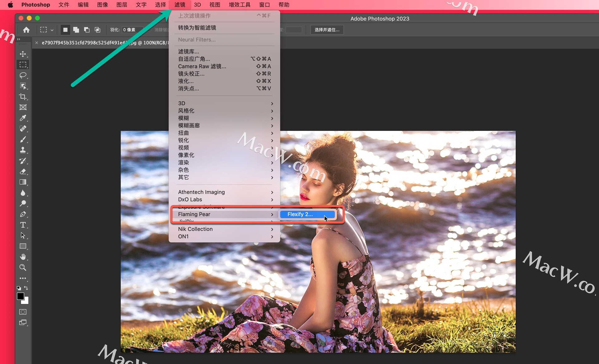This screenshot has width=599, height=364.
Task: Expand the 风格化 filter submenu
Action: pos(224,111)
